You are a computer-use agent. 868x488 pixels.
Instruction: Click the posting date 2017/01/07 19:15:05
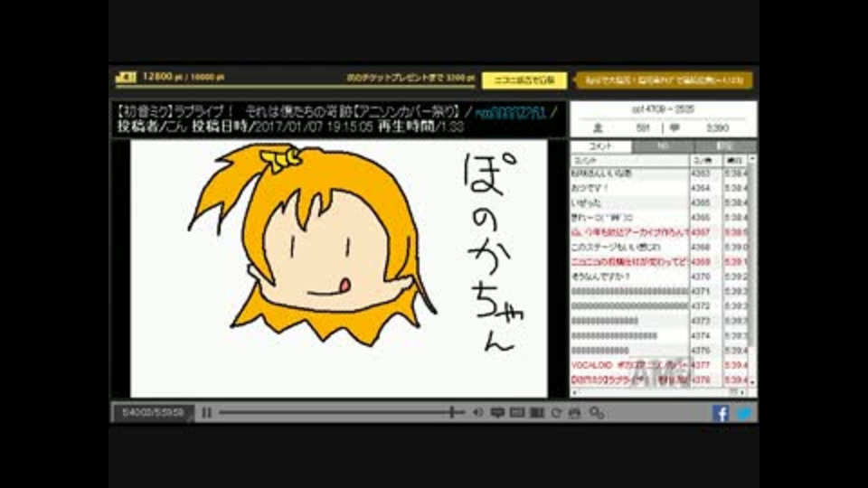point(314,127)
